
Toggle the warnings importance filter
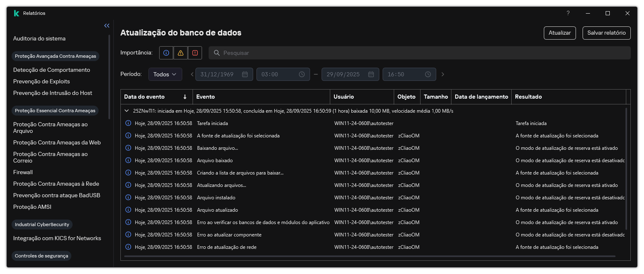(x=180, y=53)
